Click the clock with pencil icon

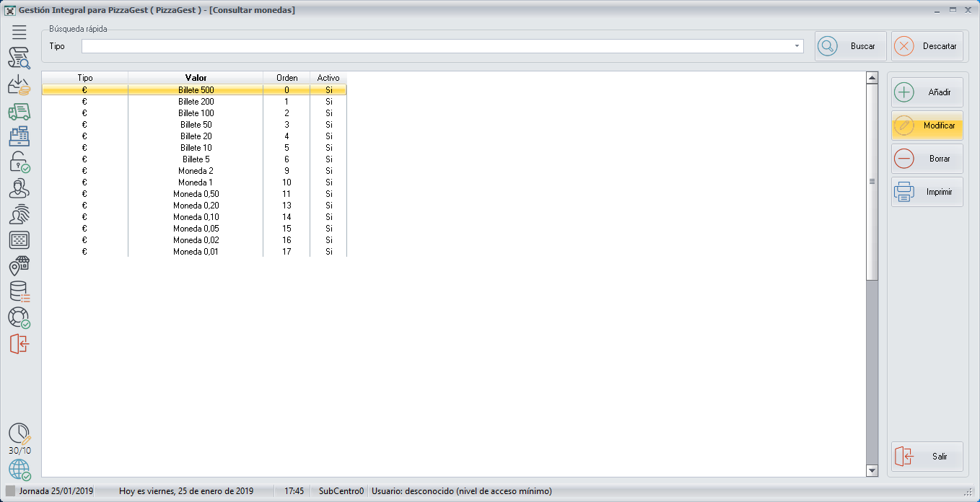[19, 433]
